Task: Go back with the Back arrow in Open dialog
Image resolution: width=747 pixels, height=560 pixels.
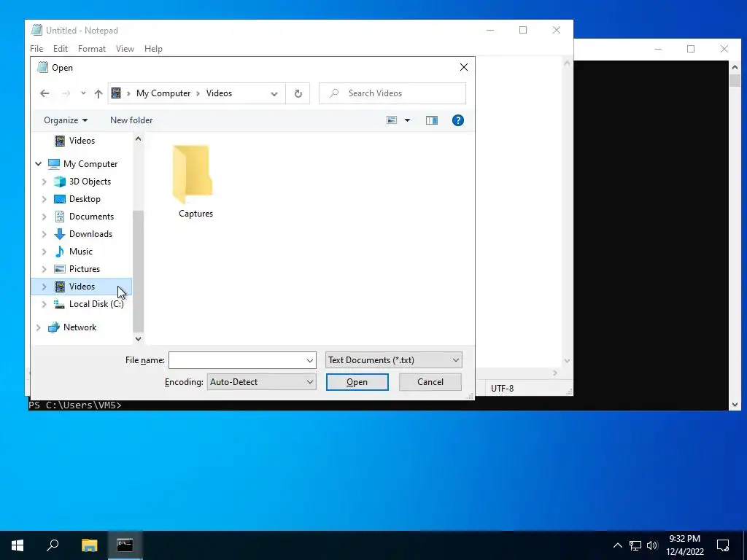Action: [x=44, y=93]
